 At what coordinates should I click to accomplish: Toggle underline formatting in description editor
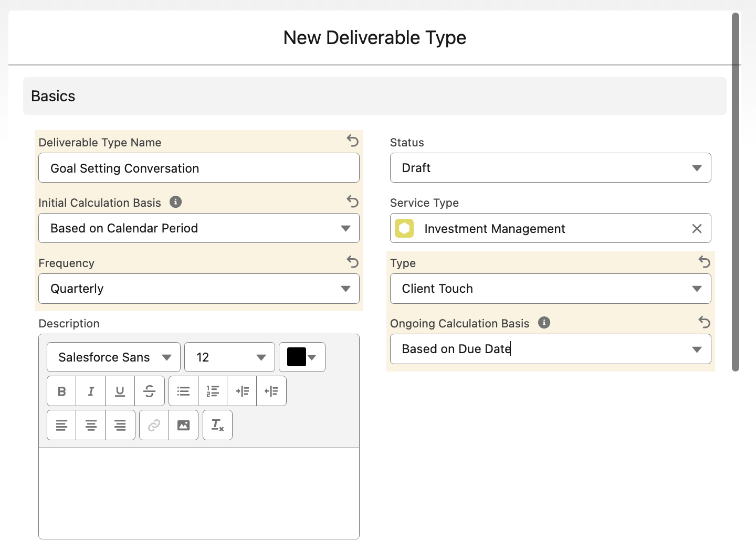pos(120,391)
